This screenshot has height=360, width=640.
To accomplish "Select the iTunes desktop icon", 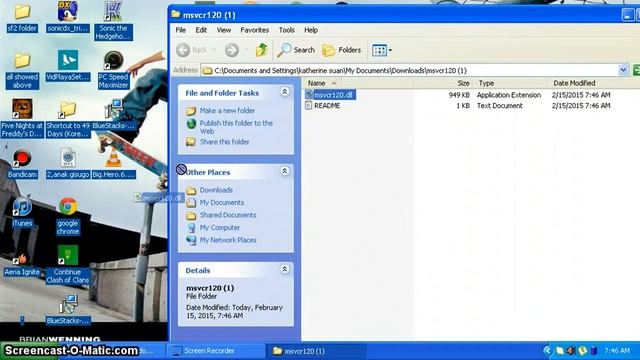I will 22,212.
